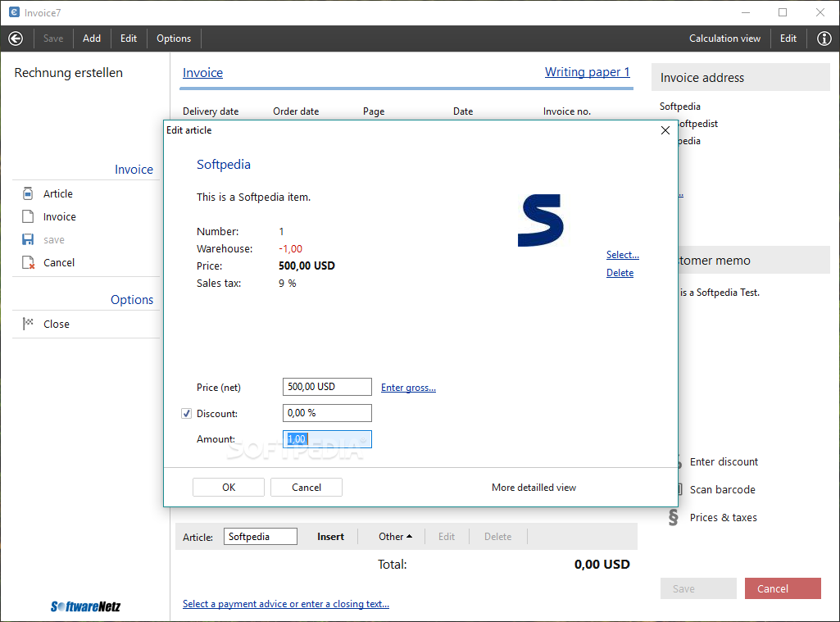Click the grayed Save toolbar item
Viewport: 840px width, 622px height.
[53, 39]
